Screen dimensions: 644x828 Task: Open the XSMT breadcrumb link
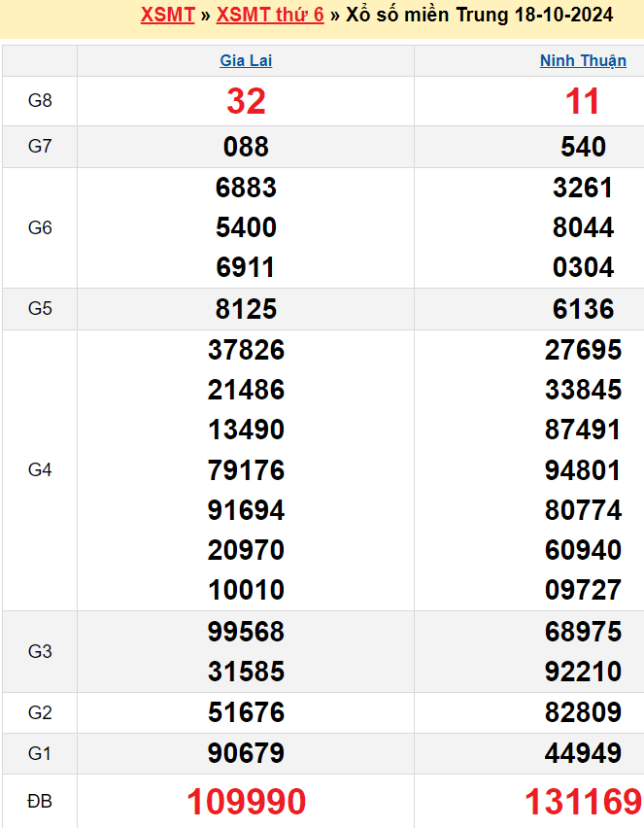[x=167, y=15]
